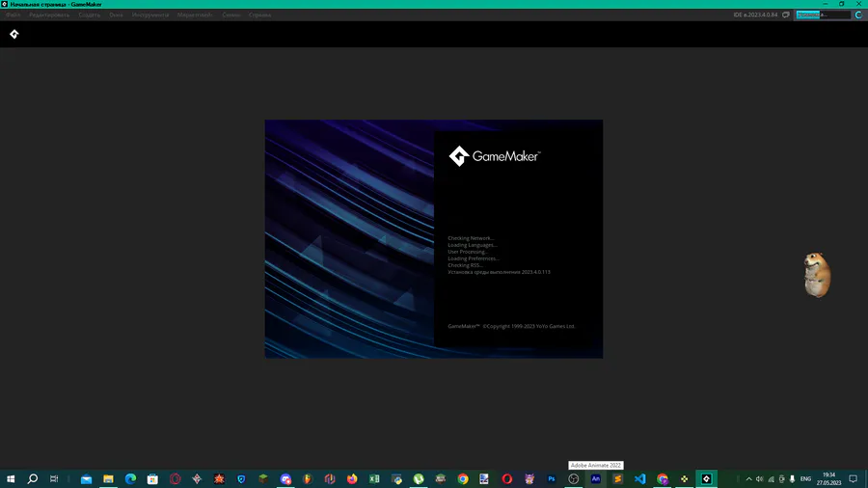
Task: Click the 'Checking RSS...' splash line
Action: (465, 265)
